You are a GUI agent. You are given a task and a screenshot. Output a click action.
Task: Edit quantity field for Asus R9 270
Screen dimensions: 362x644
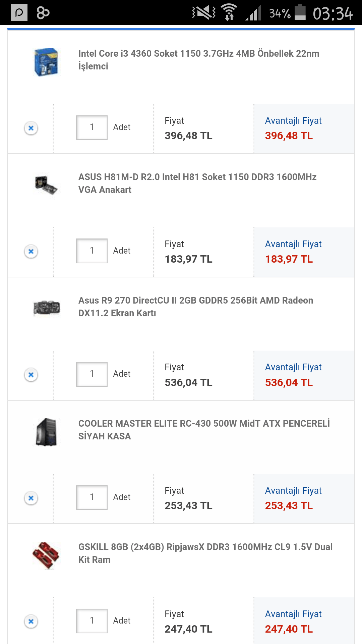(x=92, y=374)
